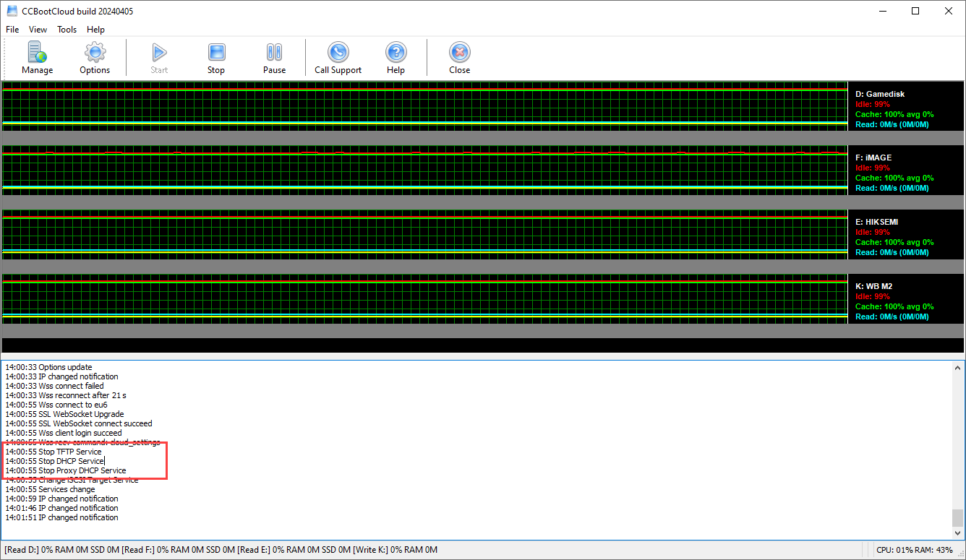Click the red Close toolbar icon
Screen dimensions: 966x560
[x=459, y=53]
